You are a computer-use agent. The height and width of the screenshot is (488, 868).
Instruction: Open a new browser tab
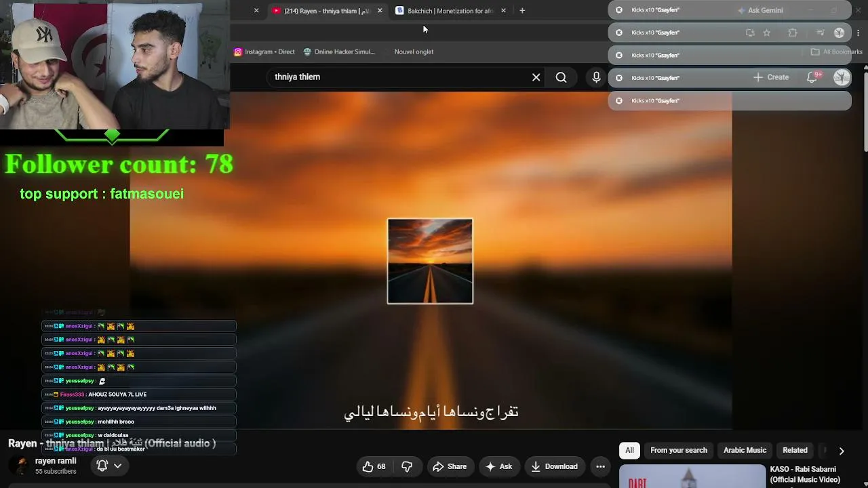coord(522,11)
